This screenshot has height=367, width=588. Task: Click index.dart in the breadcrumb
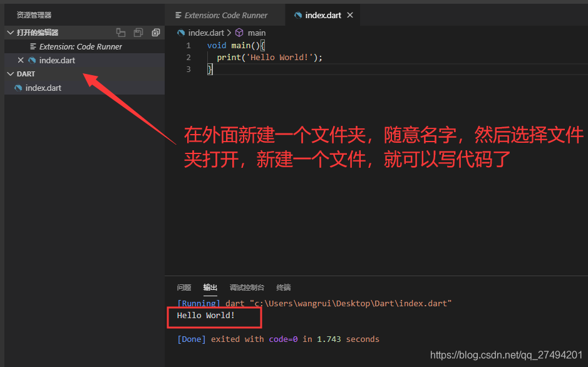click(206, 33)
